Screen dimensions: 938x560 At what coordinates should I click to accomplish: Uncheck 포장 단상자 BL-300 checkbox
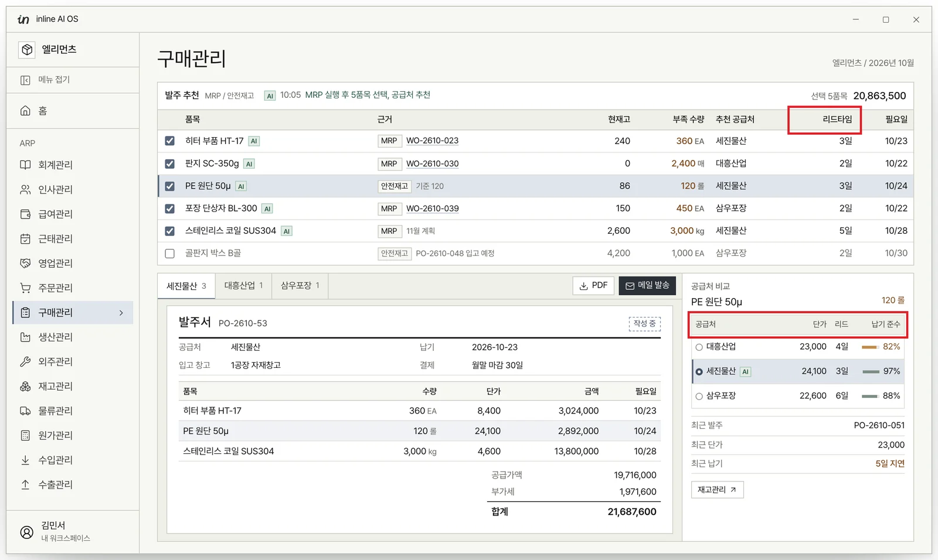click(170, 209)
